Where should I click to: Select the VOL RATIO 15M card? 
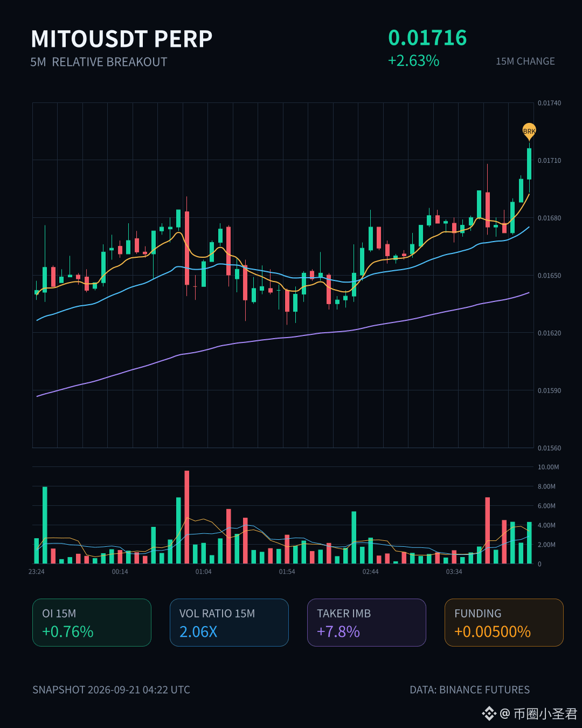[x=229, y=622]
